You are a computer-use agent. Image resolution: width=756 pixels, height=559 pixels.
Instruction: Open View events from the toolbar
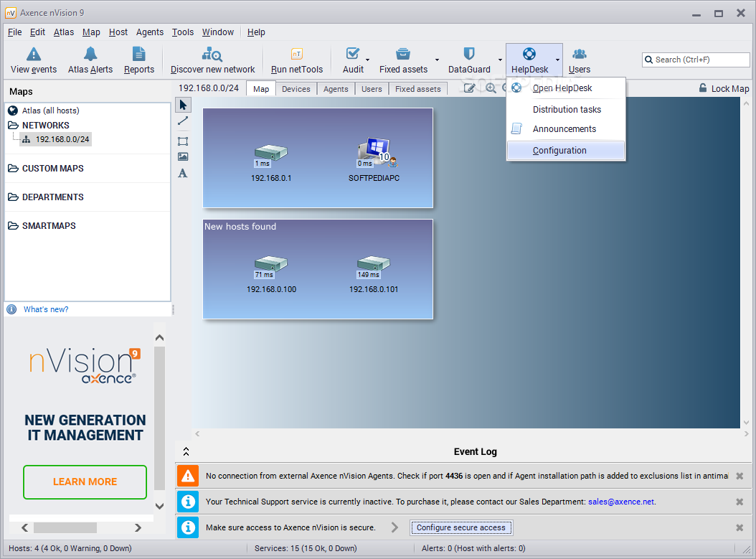click(x=33, y=60)
